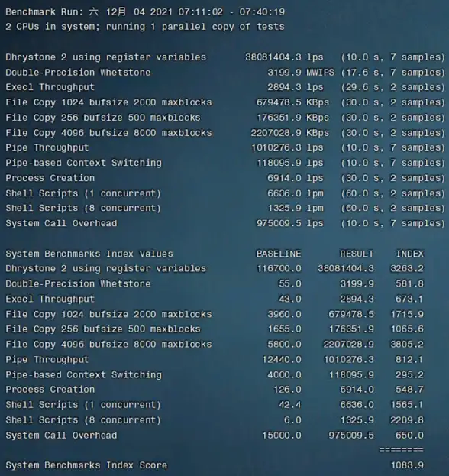Select baseline value 3960.0
This screenshot has width=449, height=476.
[285, 314]
